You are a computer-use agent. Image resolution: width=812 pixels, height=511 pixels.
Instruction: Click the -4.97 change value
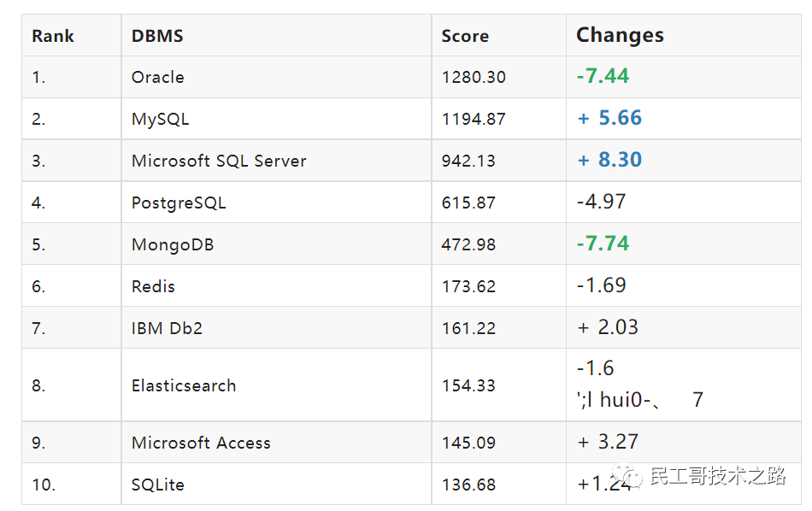pyautogui.click(x=602, y=202)
